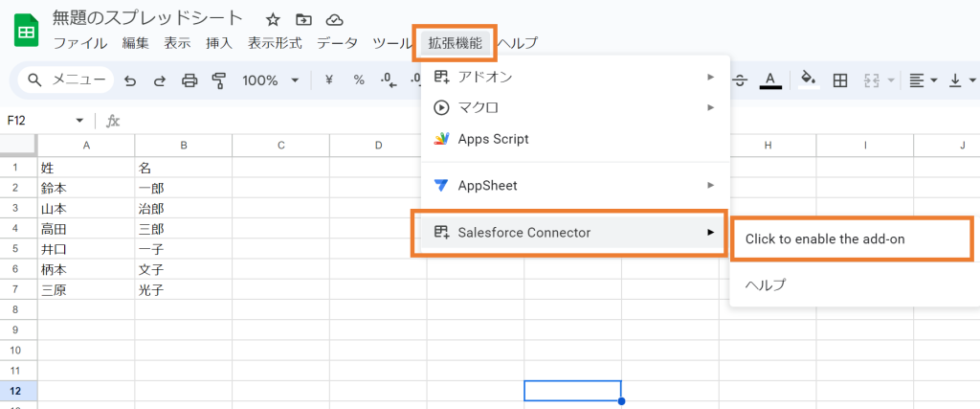Select cell containing 柄本
Screen dimensions: 980x409
(86, 269)
